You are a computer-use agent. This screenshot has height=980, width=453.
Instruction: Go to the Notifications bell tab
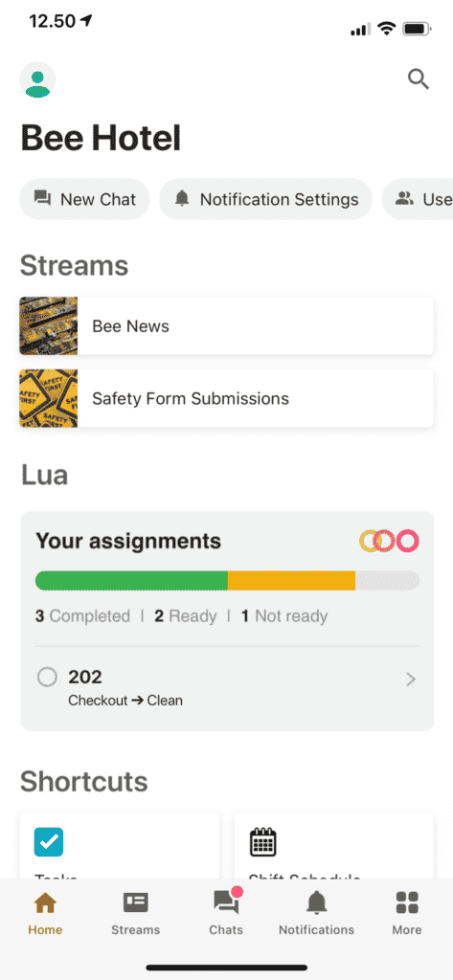click(316, 912)
